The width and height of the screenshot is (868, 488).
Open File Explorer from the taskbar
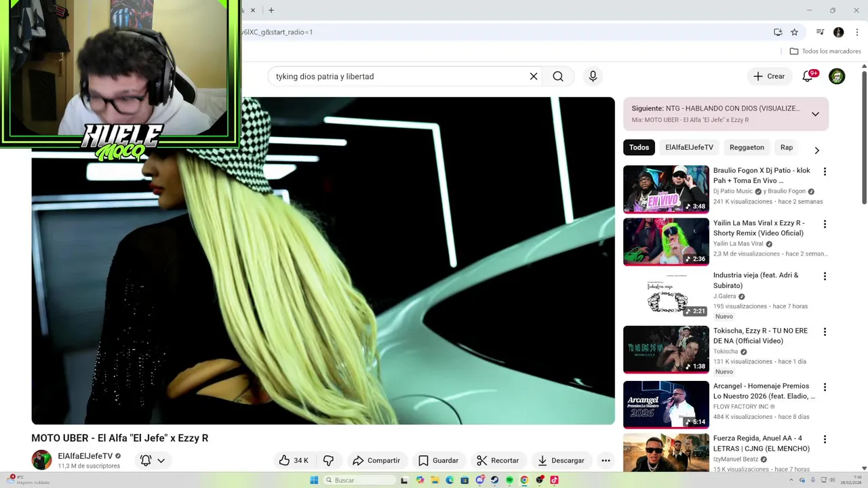click(435, 480)
